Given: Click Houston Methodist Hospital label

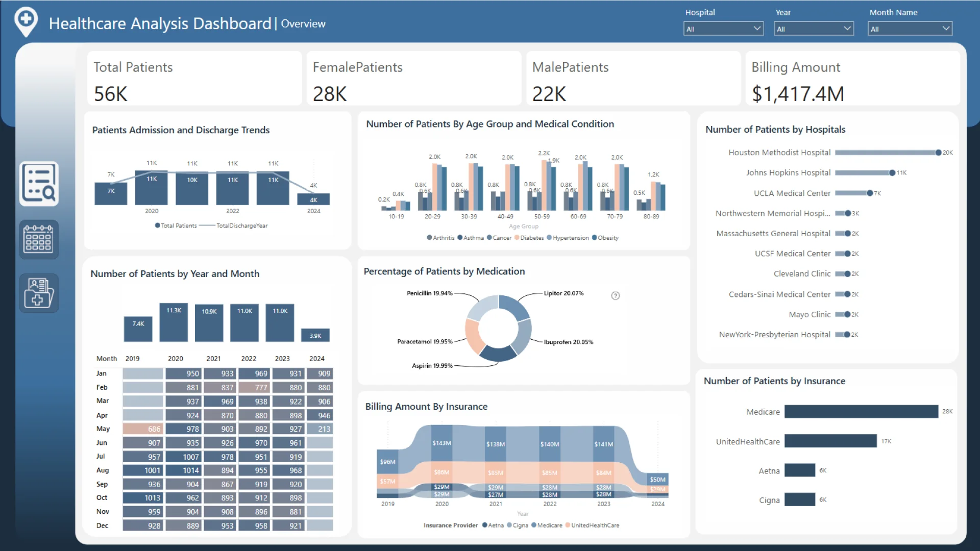Looking at the screenshot, I should (x=779, y=153).
